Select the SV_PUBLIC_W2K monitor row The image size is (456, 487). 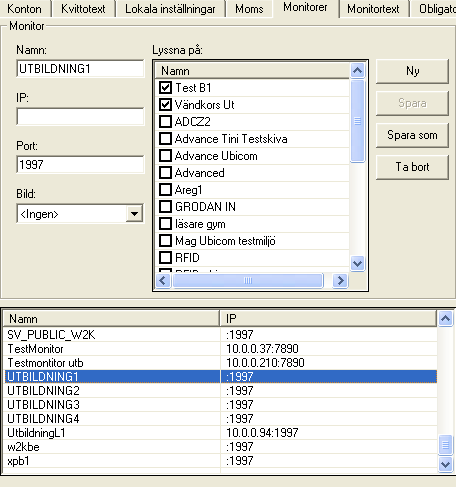(221, 335)
